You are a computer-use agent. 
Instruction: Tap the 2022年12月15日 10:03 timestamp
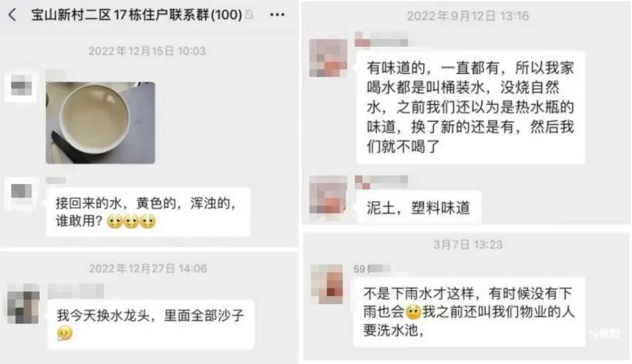coord(147,51)
